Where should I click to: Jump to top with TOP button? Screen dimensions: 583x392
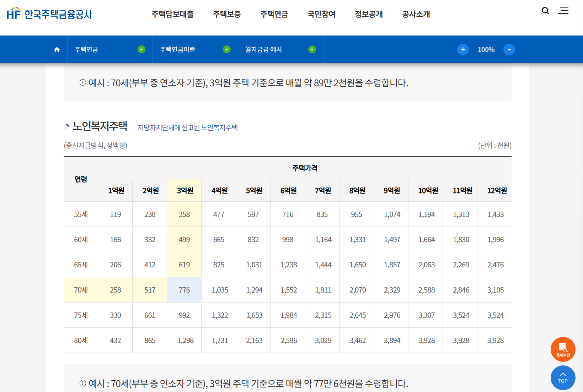(x=563, y=378)
